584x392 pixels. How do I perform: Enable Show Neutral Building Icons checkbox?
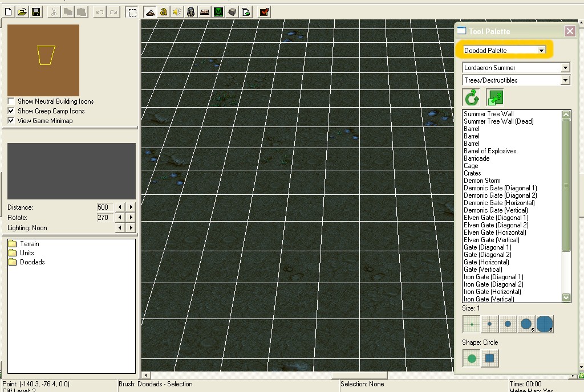click(x=11, y=101)
